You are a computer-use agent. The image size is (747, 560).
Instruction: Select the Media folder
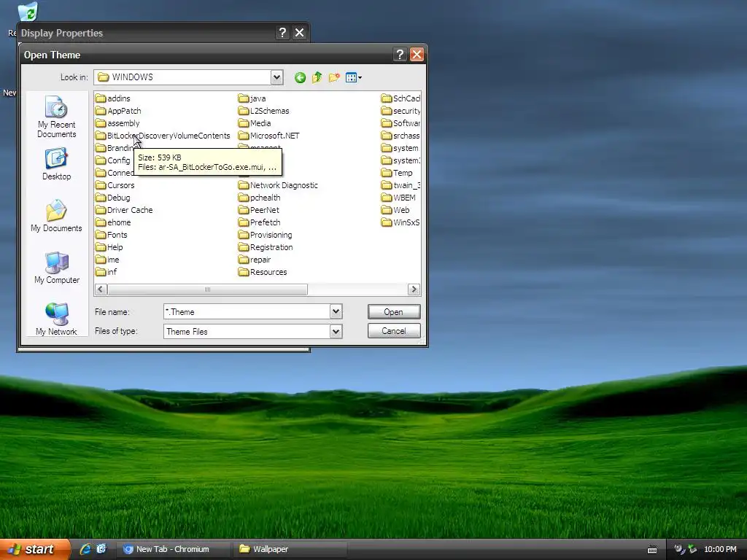pos(255,123)
